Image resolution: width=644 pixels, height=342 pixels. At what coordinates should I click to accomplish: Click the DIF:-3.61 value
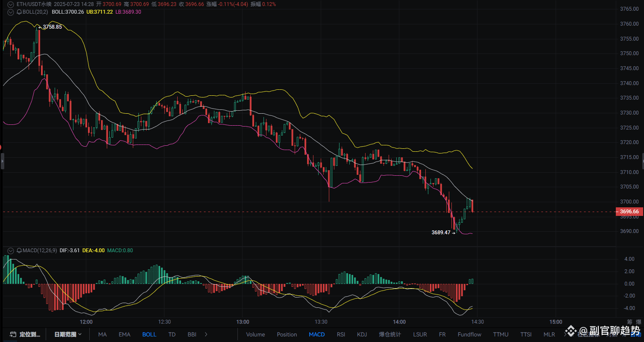pos(70,250)
